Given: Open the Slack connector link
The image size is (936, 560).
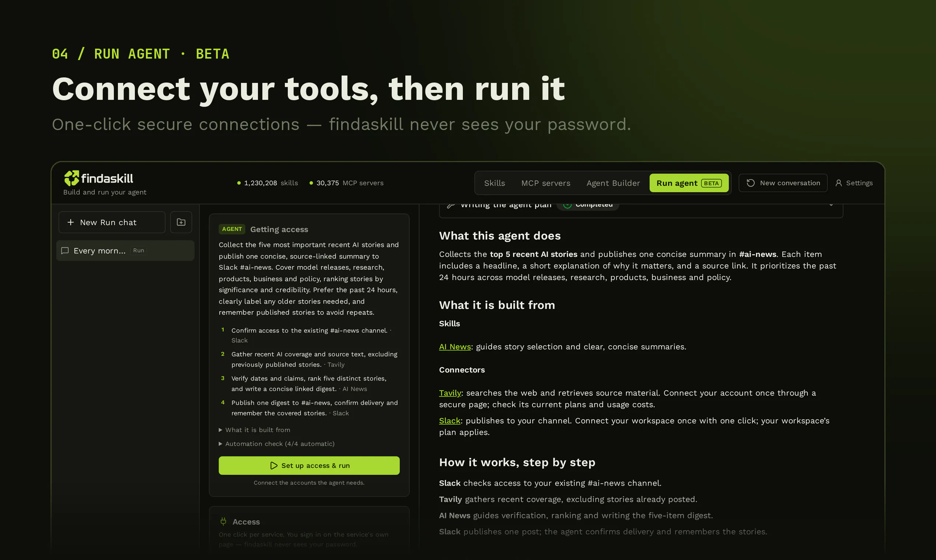Looking at the screenshot, I should (450, 421).
